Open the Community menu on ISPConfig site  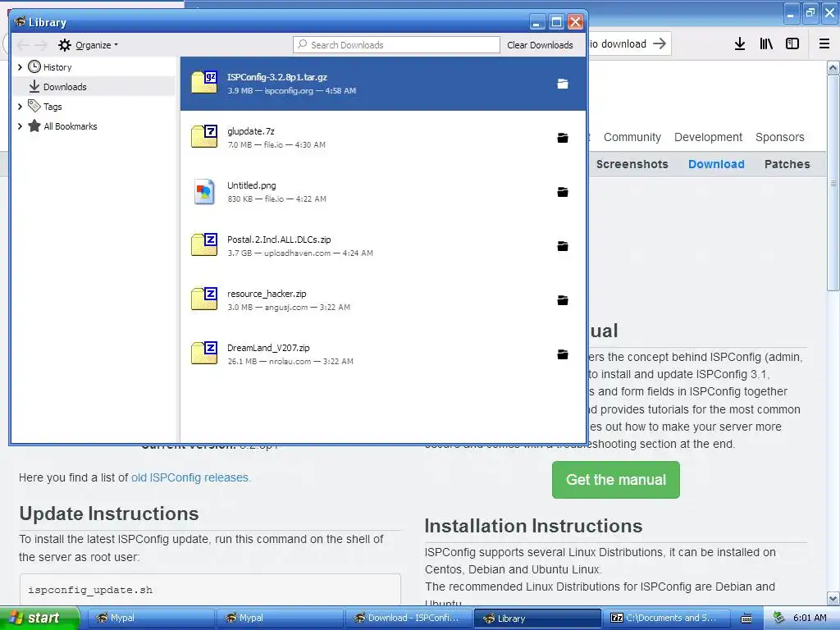[632, 137]
